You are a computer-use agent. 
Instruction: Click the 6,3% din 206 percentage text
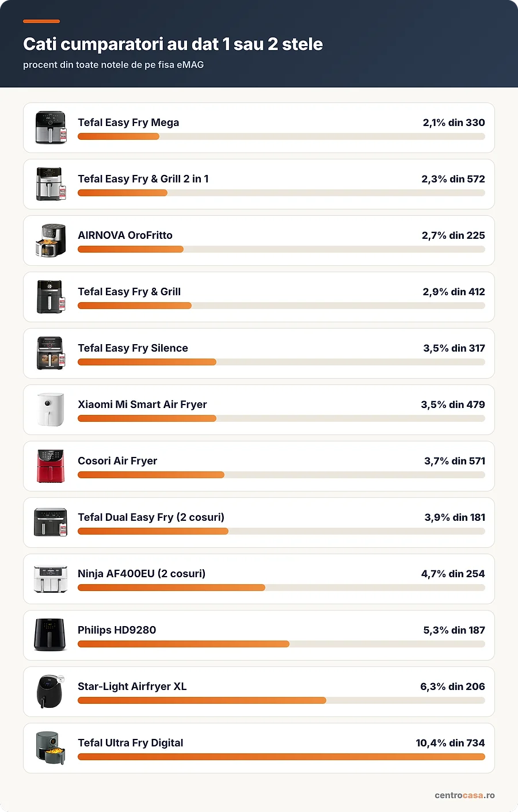pos(452,687)
